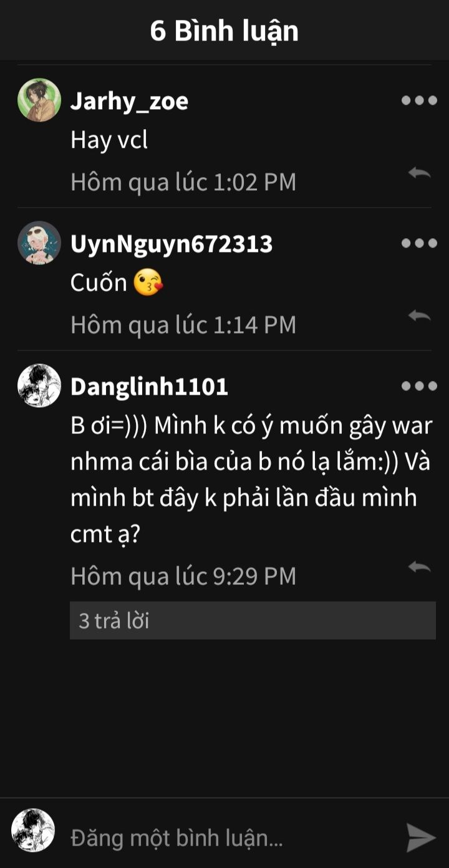View Jarhy_zoe's profile avatar

[39, 100]
